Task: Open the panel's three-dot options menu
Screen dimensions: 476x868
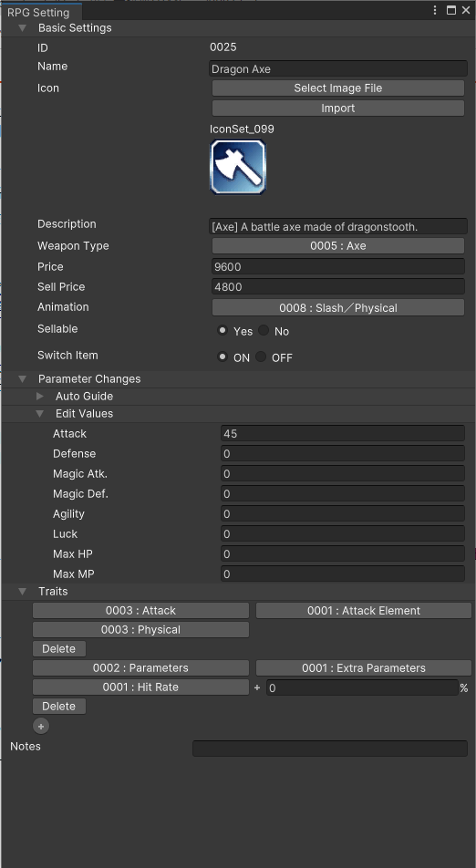Action: tap(435, 10)
